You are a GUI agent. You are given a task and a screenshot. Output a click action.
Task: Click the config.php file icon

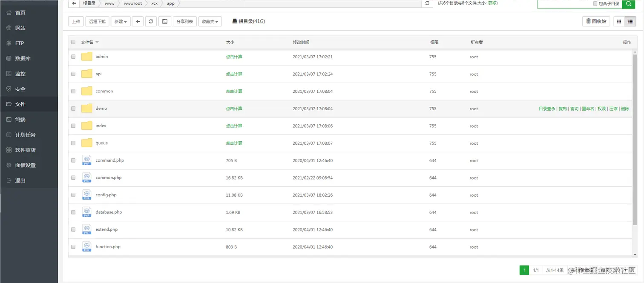tap(87, 195)
